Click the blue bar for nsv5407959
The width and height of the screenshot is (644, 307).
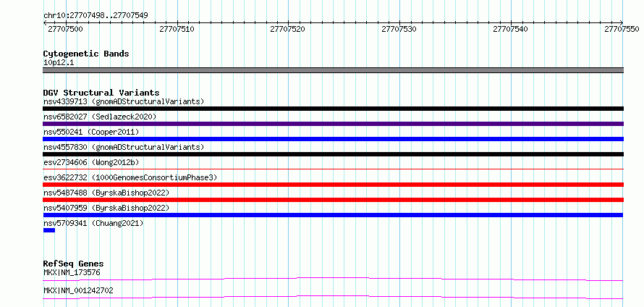coord(333,215)
